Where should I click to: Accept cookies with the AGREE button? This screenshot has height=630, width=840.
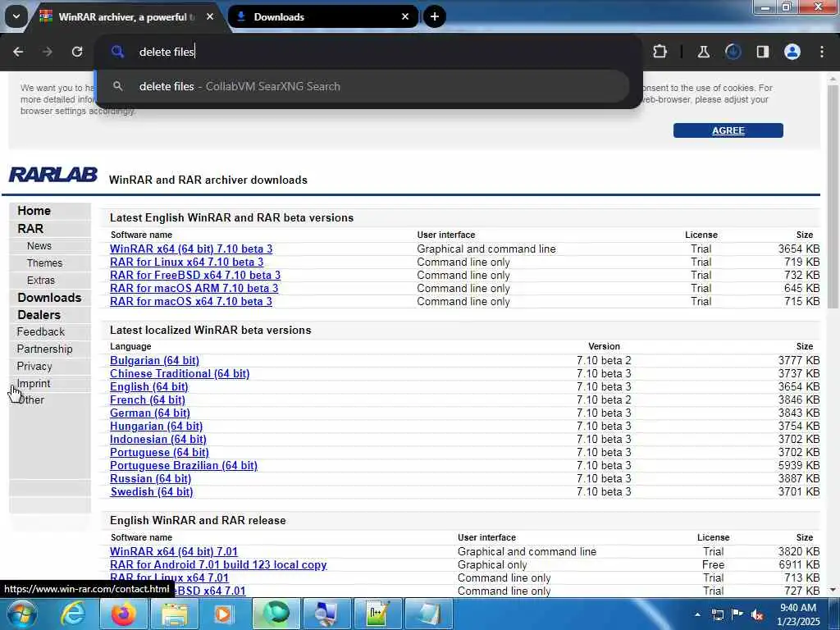728,130
